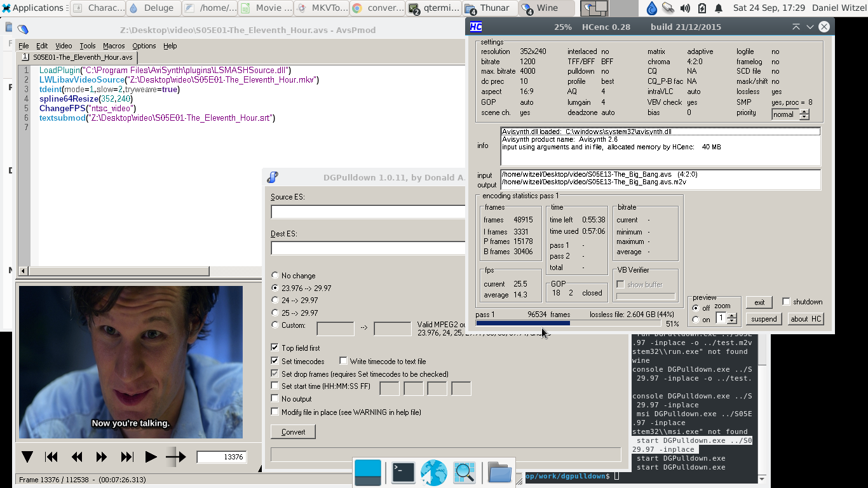Open the file manager folder dock icon
The width and height of the screenshot is (868, 488).
499,473
